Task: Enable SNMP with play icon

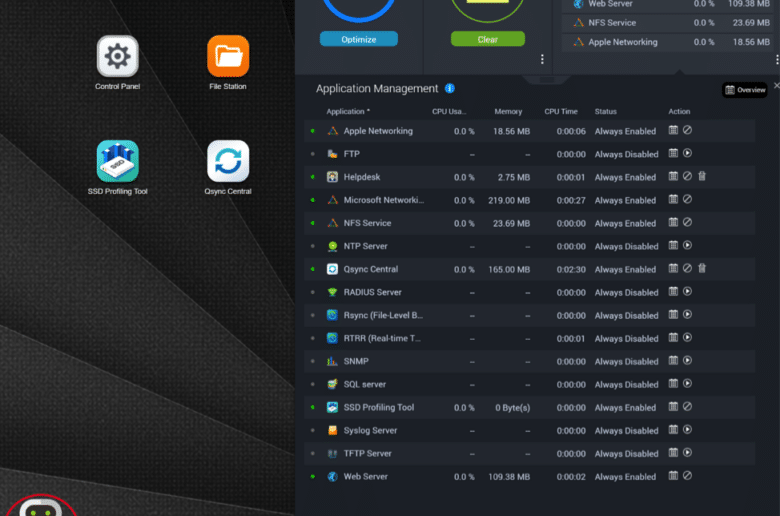Action: point(687,361)
